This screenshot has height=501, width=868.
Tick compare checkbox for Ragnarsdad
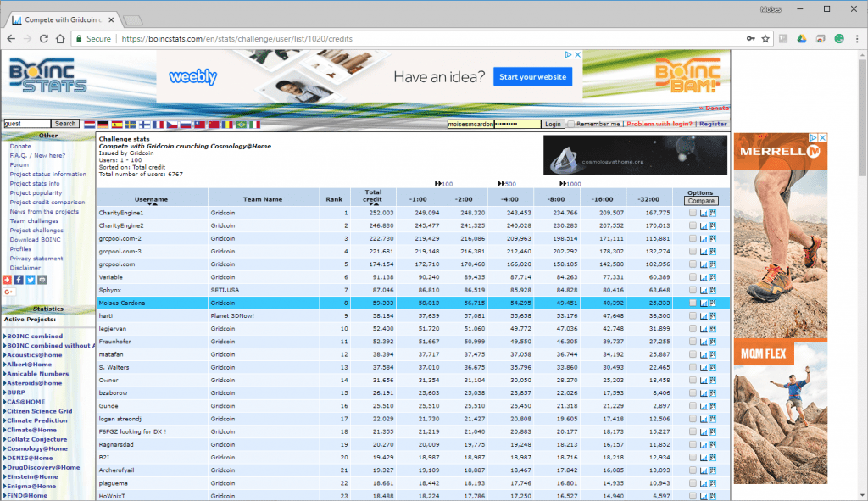point(693,444)
